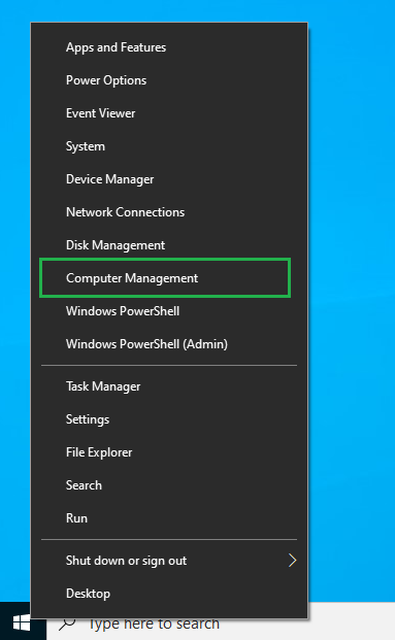Select Power Options from the menu
The image size is (395, 640).
pos(169,80)
